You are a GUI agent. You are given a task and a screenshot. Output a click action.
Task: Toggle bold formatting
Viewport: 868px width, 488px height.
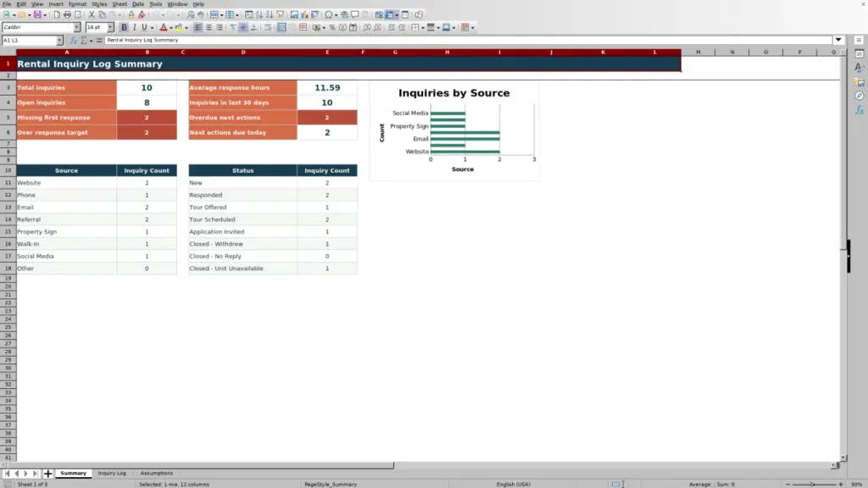point(124,28)
